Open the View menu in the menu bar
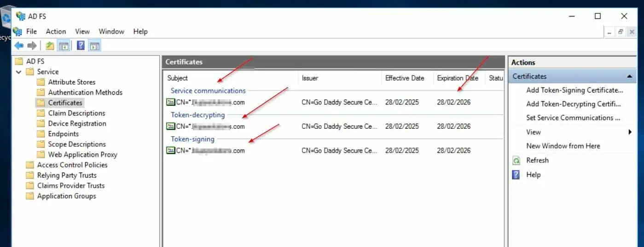The height and width of the screenshot is (247, 644). pyautogui.click(x=82, y=31)
